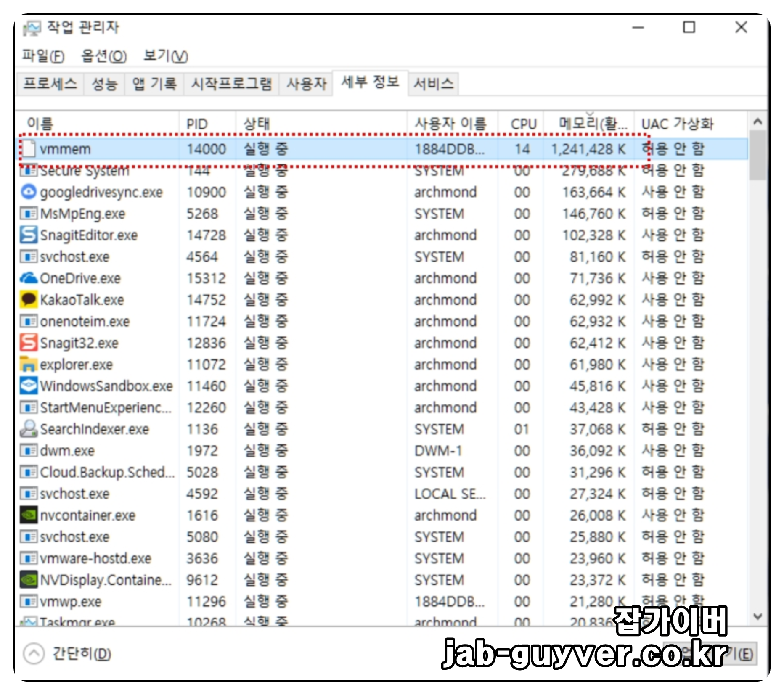
Task: Switch to the 시작프로그램 tab
Action: [231, 84]
